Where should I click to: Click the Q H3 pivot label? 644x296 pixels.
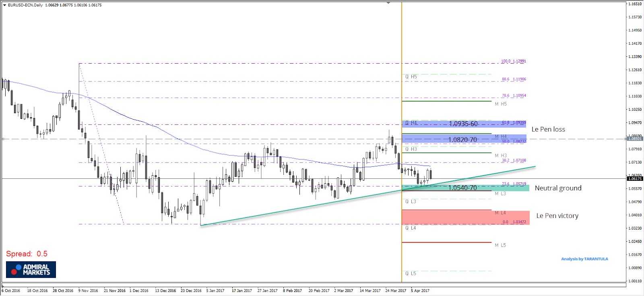(411, 149)
